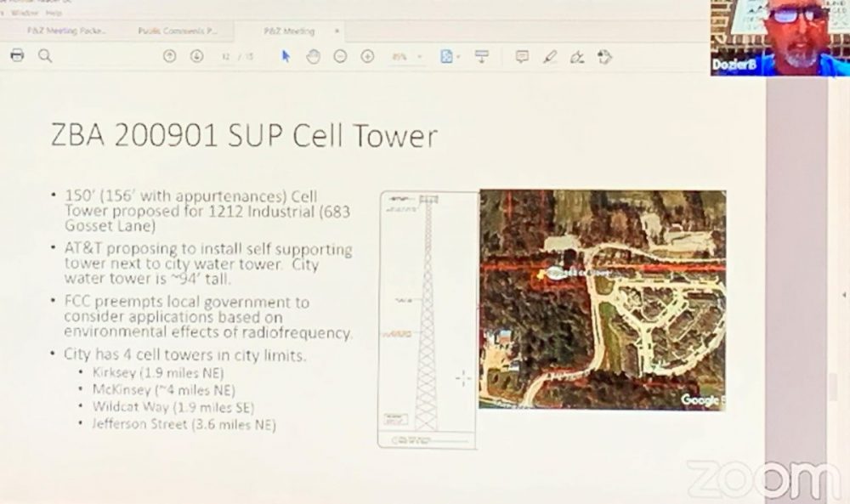Click the Wildcat Way (1.9 miles SE) item

[x=173, y=407]
